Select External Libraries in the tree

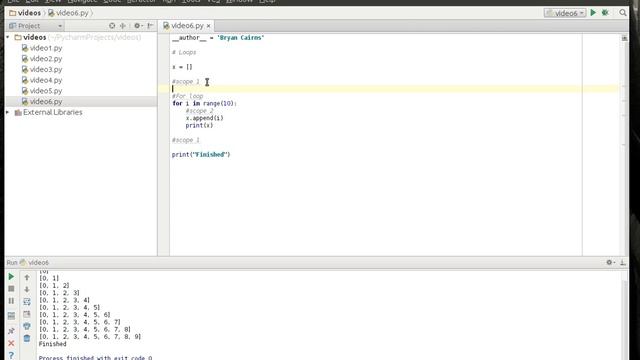(52, 112)
